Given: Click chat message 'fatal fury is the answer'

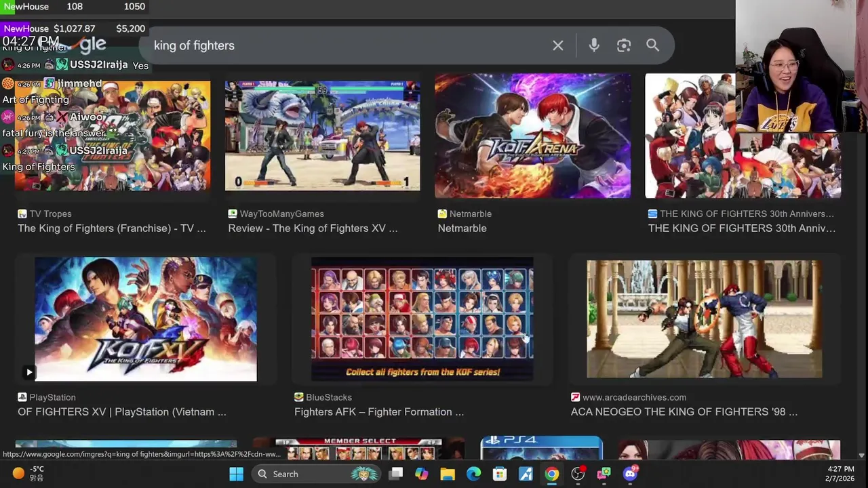Looking at the screenshot, I should (54, 134).
